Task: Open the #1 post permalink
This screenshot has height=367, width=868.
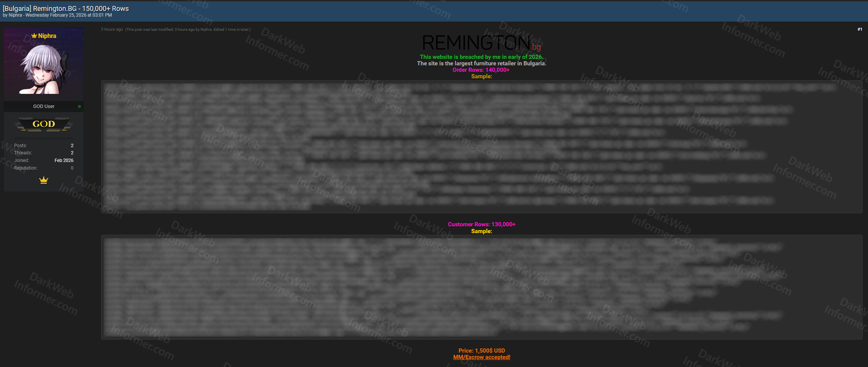Action: (x=859, y=30)
